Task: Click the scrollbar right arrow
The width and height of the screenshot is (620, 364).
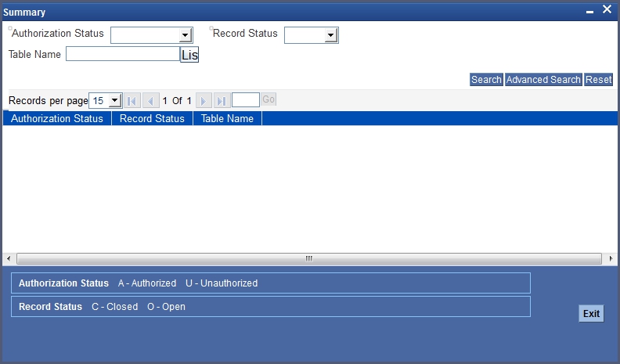Action: (611, 258)
